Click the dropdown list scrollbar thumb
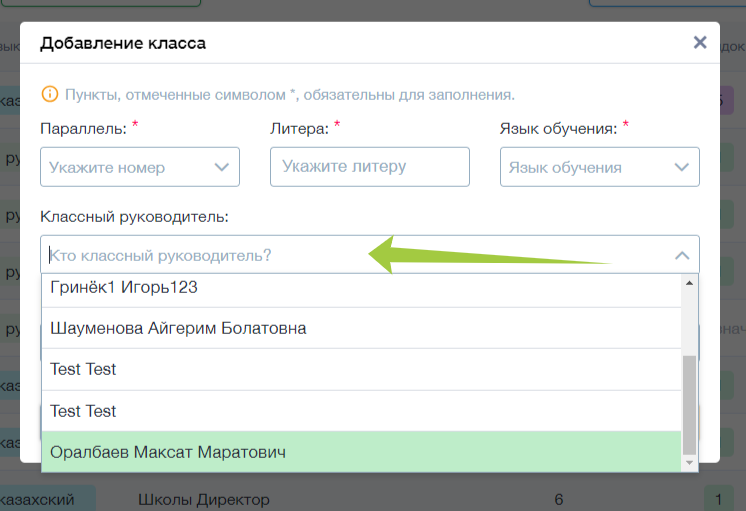 689,405
